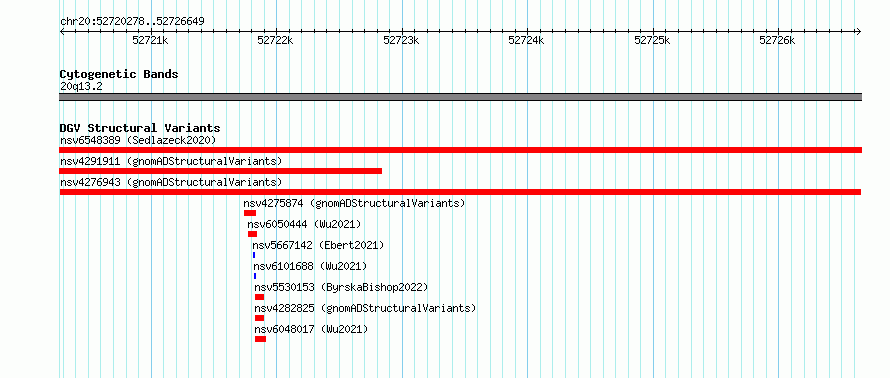Open nsv6050444 (Wu2021) variant label
The height and width of the screenshot is (378, 890).
point(304,224)
